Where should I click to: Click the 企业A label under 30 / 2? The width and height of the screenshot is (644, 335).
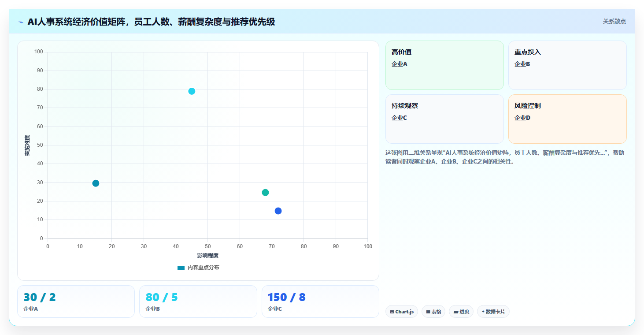click(30, 309)
